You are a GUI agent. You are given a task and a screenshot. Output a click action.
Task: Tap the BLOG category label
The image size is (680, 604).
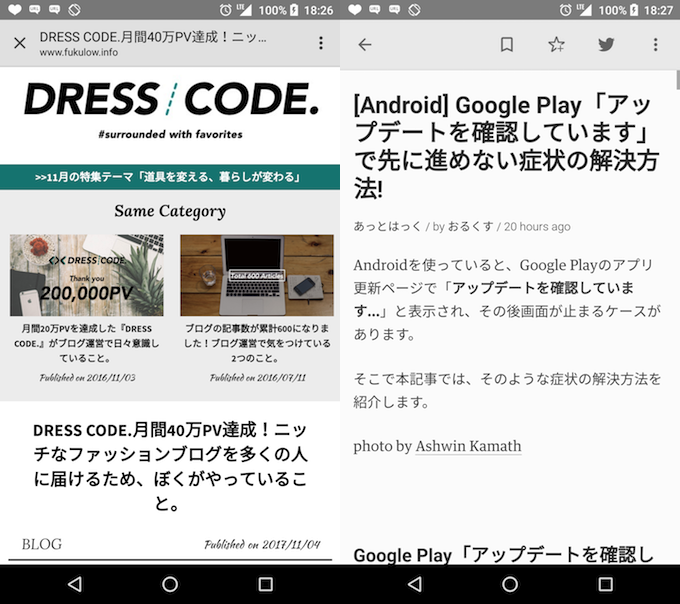coord(42,544)
